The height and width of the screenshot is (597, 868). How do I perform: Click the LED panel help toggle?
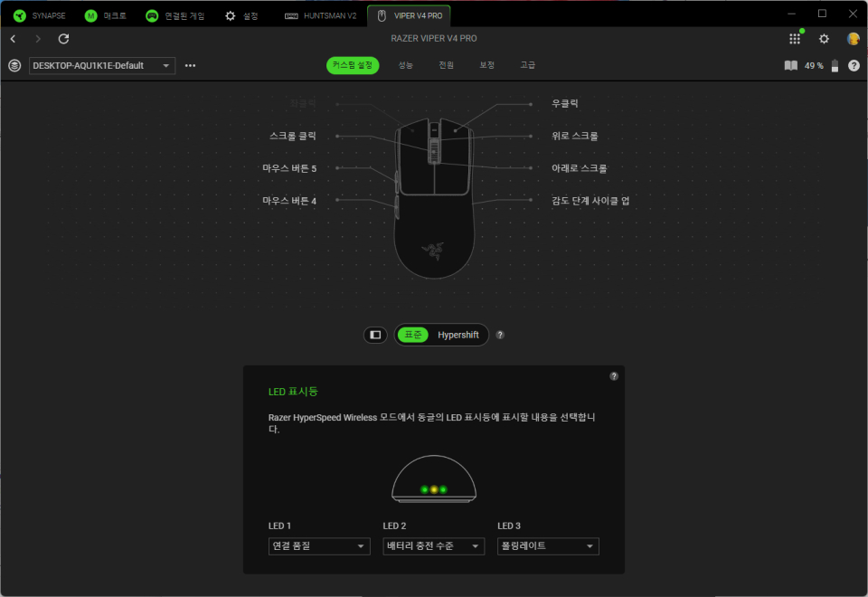(613, 375)
